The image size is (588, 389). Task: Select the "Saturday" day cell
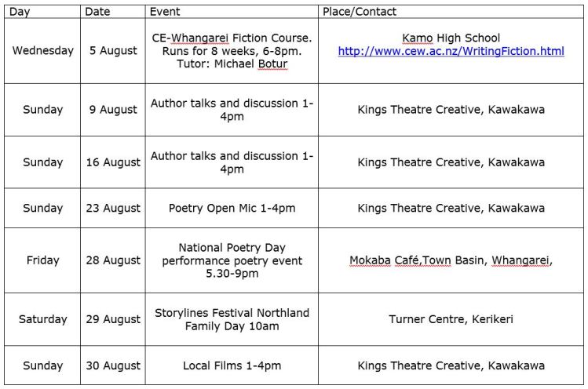click(x=42, y=319)
